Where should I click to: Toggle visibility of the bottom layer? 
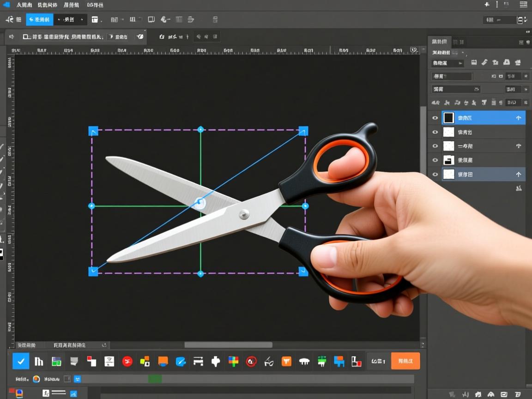tap(435, 174)
